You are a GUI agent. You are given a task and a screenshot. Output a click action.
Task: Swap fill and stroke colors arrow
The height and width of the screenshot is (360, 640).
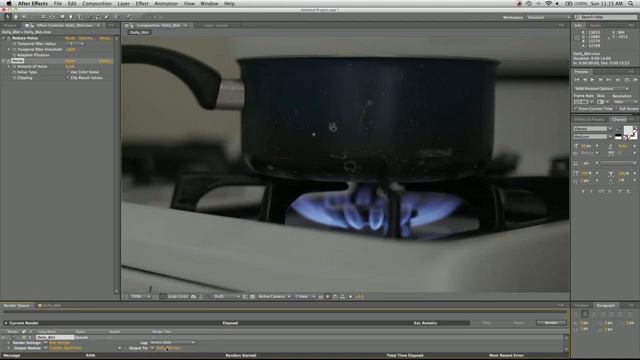635,127
